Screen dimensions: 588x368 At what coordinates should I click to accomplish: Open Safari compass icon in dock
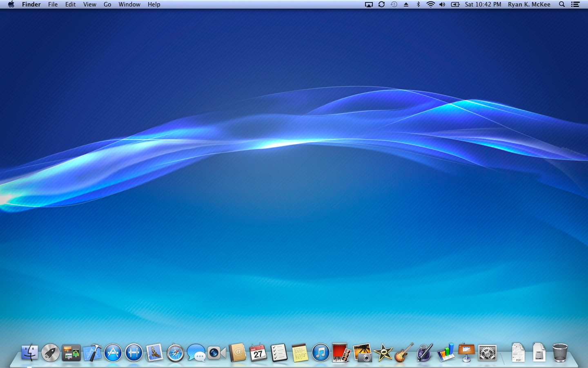pyautogui.click(x=176, y=353)
